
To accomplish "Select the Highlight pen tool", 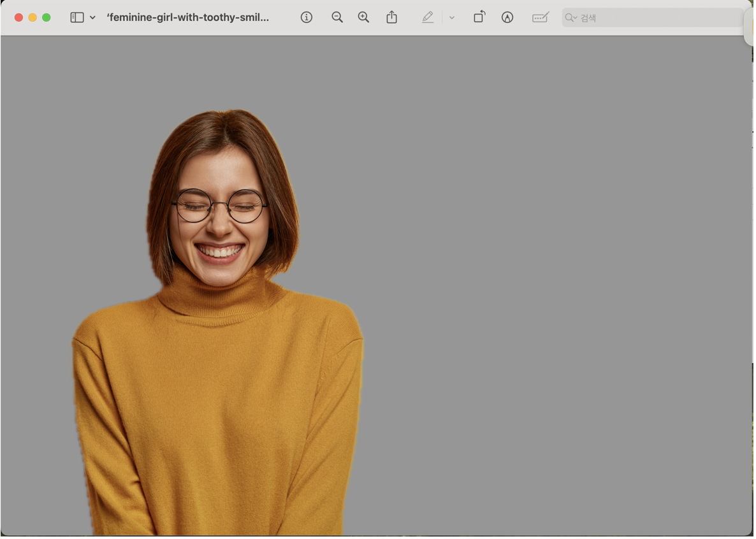I will point(428,18).
